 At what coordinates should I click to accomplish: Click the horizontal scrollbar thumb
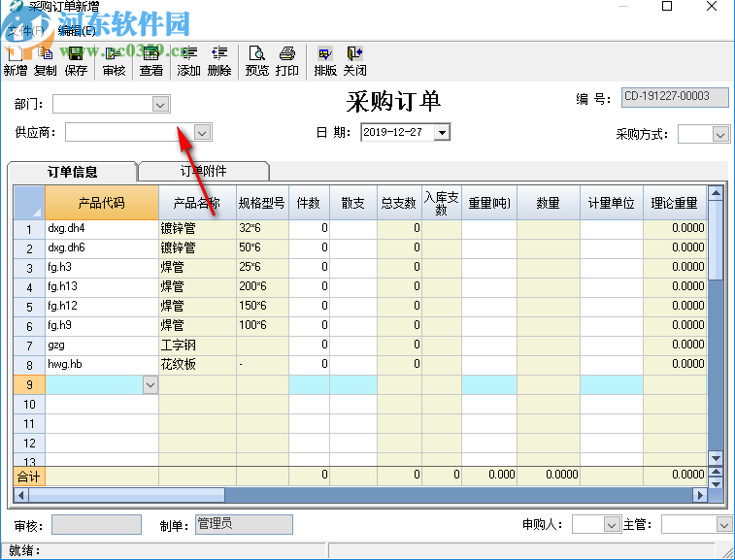126,495
